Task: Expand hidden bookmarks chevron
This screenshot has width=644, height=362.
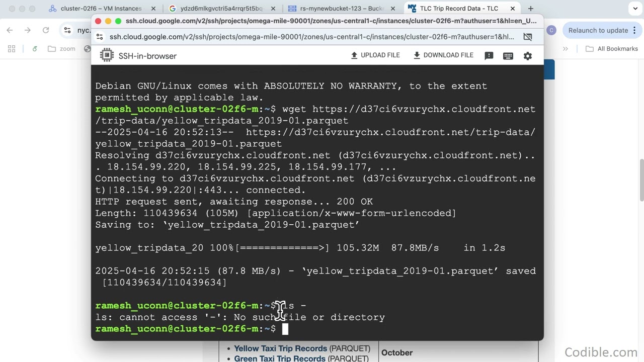Action: [566, 49]
